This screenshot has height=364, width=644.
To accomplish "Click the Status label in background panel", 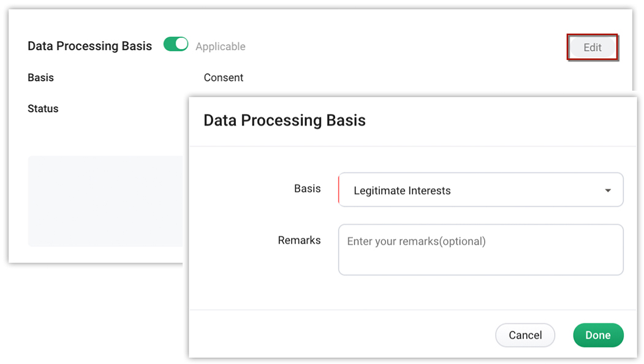I will tap(43, 108).
